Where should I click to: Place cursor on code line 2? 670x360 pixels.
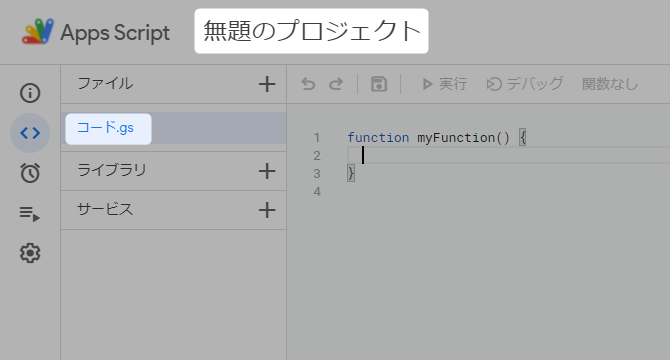click(508, 155)
